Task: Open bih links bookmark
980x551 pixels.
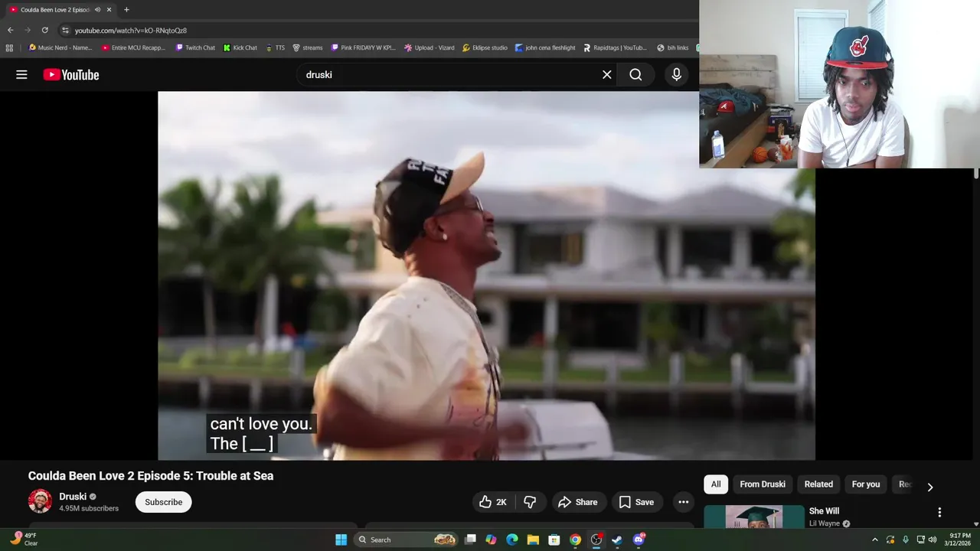Action: [672, 47]
